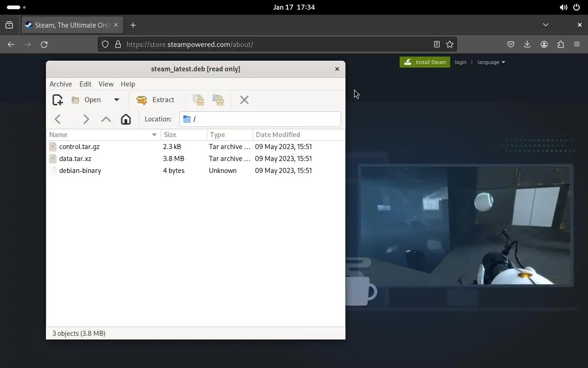Image resolution: width=588 pixels, height=368 pixels.
Task: Bookmark this page with star icon
Action: pos(450,45)
